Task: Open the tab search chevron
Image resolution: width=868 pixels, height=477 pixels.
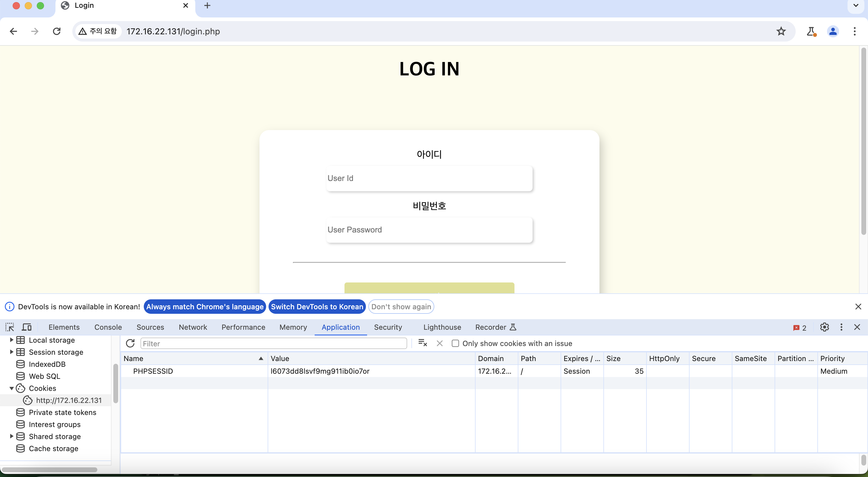Action: click(856, 6)
